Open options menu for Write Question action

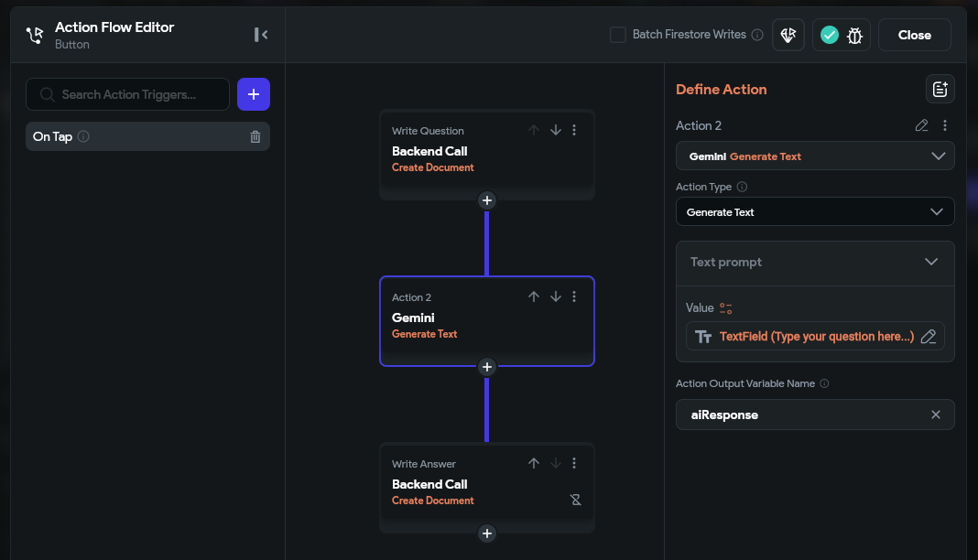pyautogui.click(x=574, y=130)
